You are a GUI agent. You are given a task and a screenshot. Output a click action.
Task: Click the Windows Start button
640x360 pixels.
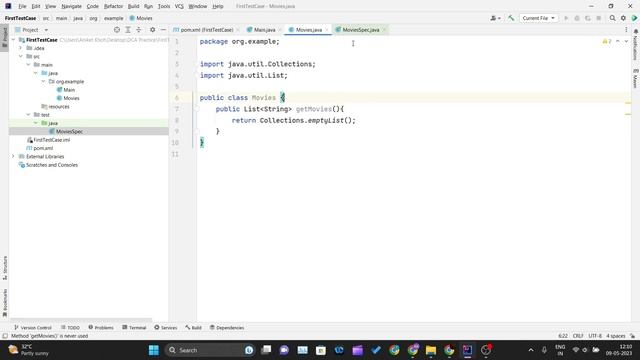(x=153, y=350)
